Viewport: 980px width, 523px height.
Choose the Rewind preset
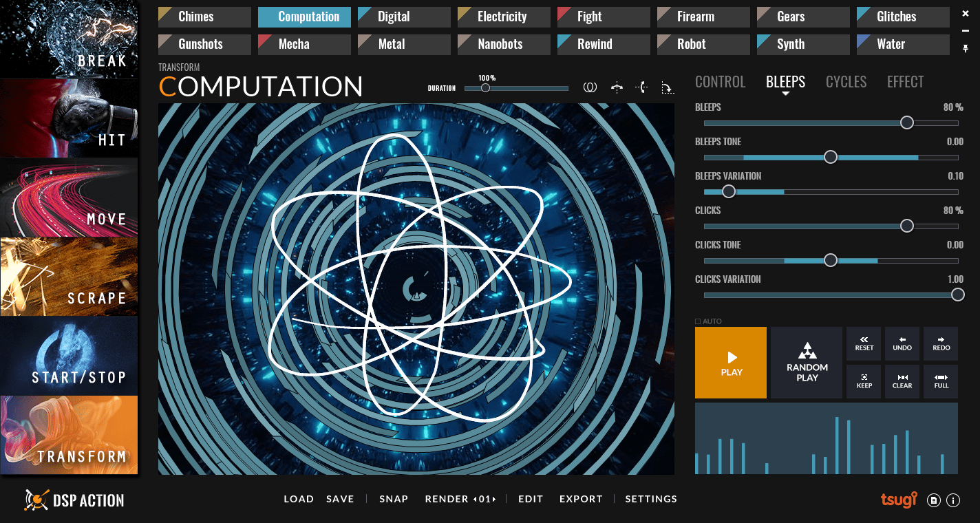point(604,44)
